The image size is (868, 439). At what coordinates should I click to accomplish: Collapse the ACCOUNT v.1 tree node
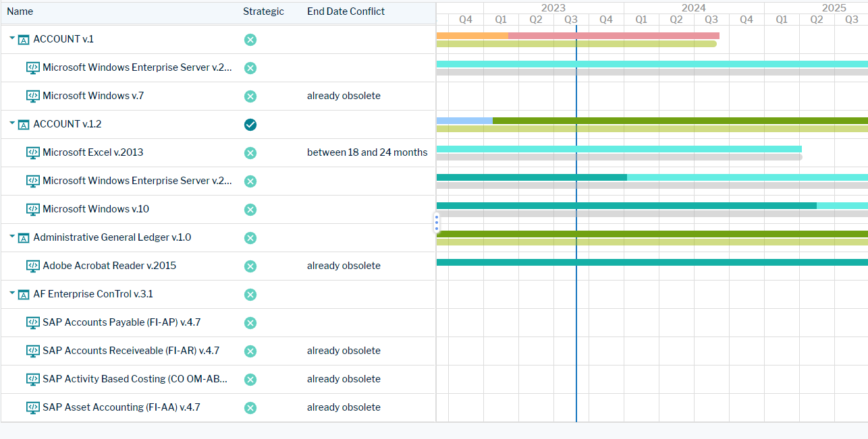click(12, 39)
